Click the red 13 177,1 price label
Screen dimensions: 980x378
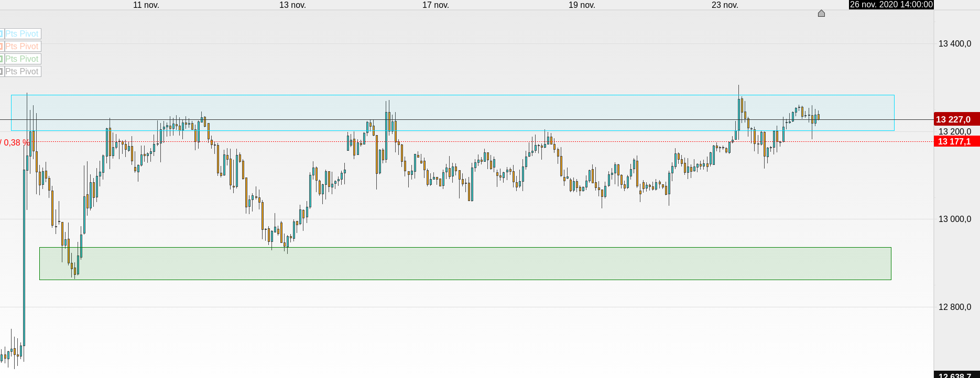click(956, 141)
